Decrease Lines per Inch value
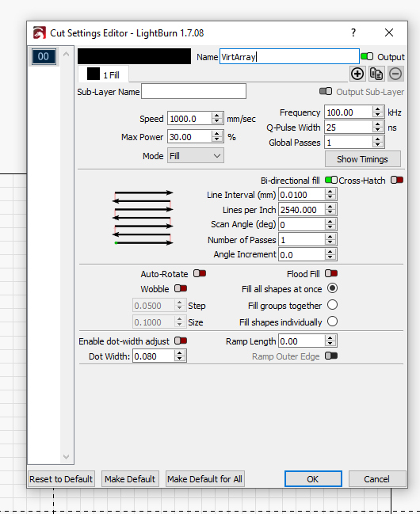This screenshot has width=420, height=514. pyautogui.click(x=330, y=212)
